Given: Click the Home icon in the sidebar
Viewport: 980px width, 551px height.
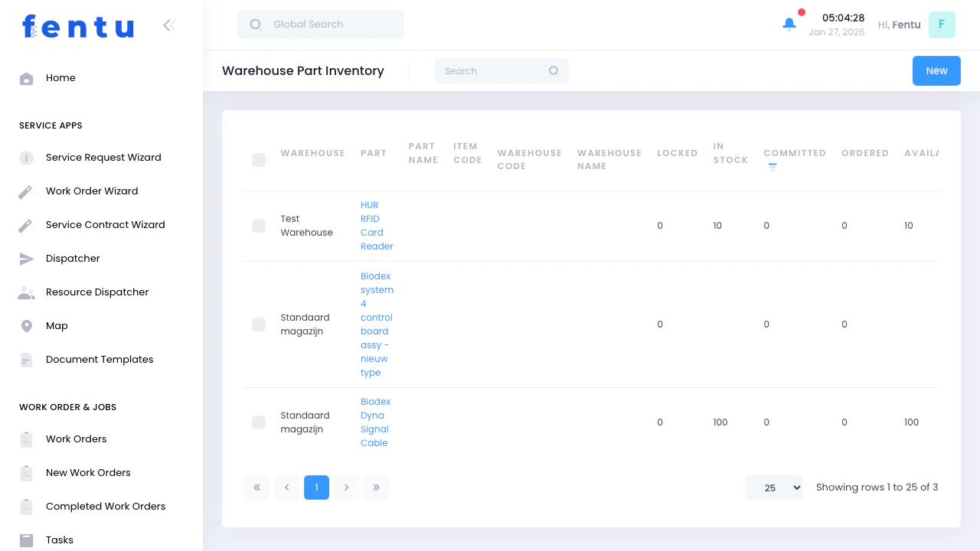Looking at the screenshot, I should point(26,77).
